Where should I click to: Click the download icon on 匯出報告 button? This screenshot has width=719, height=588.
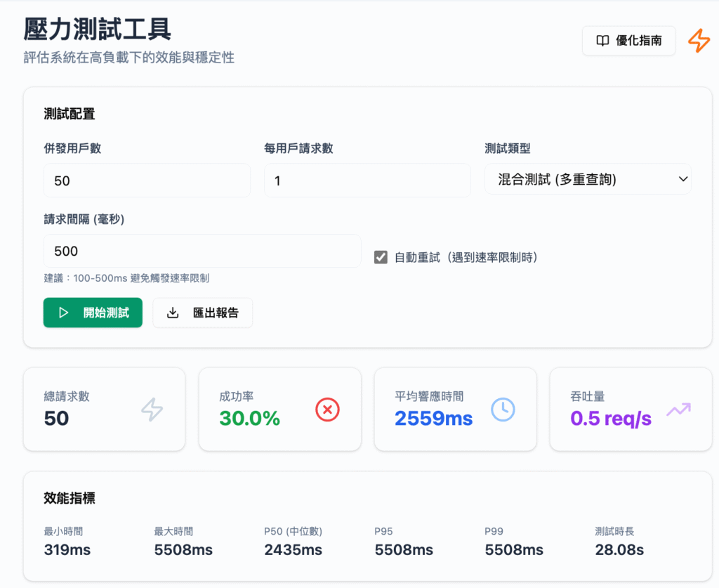pyautogui.click(x=172, y=313)
